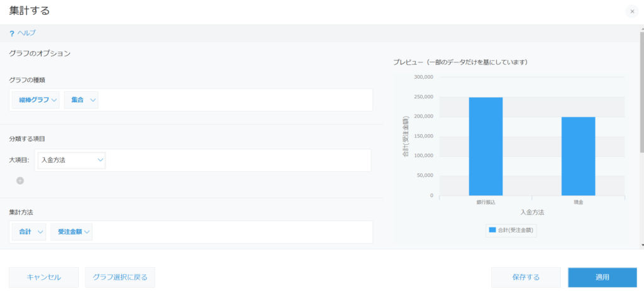Click the 入金方法 axis title in preview
The height and width of the screenshot is (291, 644).
click(532, 212)
